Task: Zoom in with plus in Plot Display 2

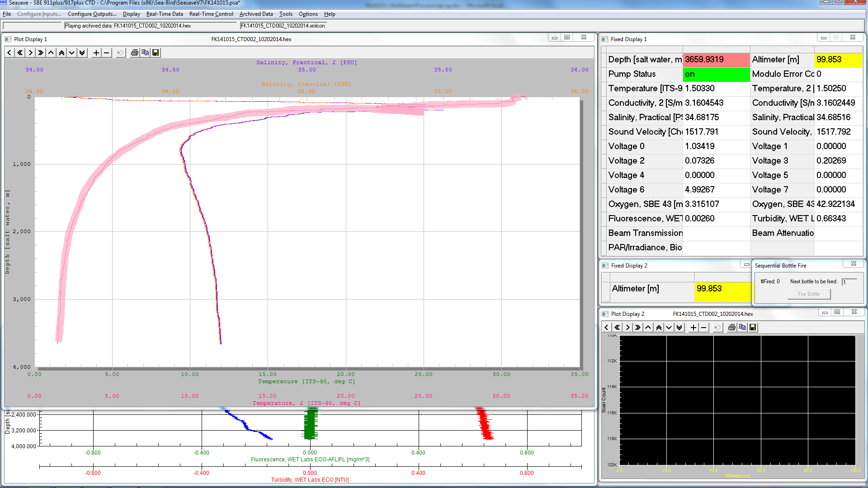Action: point(693,328)
